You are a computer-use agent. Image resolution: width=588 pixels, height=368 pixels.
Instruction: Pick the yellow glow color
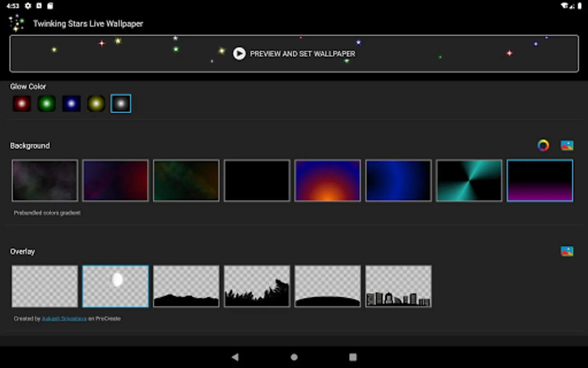96,104
